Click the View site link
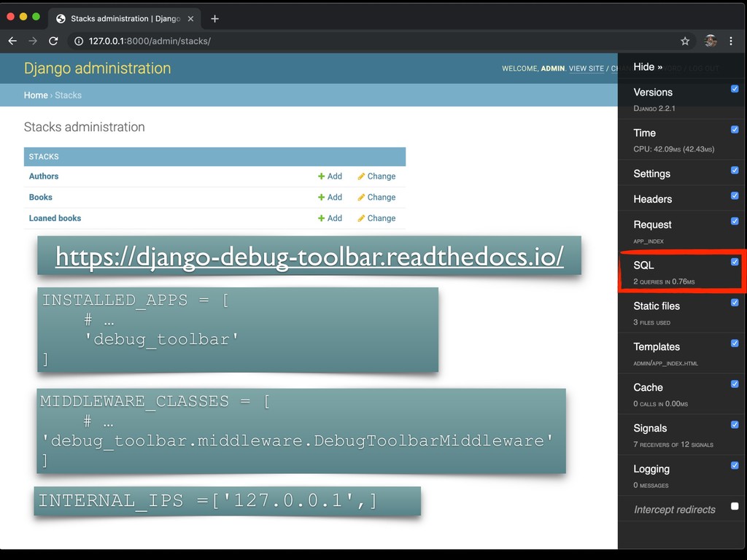 pos(586,69)
